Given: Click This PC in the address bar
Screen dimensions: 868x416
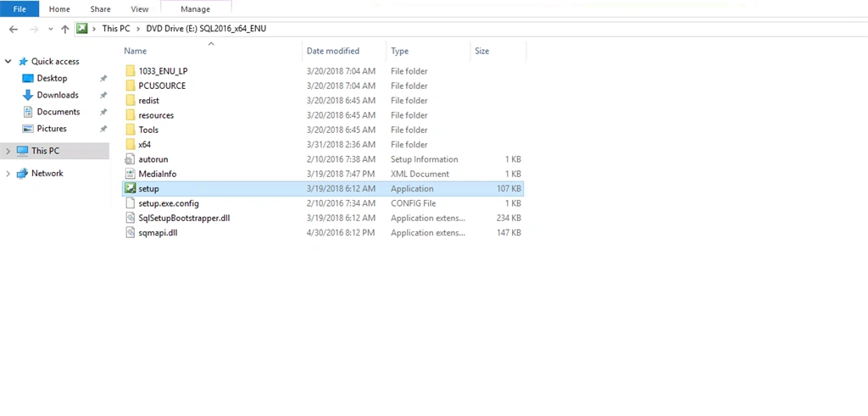Looking at the screenshot, I should click(x=116, y=29).
